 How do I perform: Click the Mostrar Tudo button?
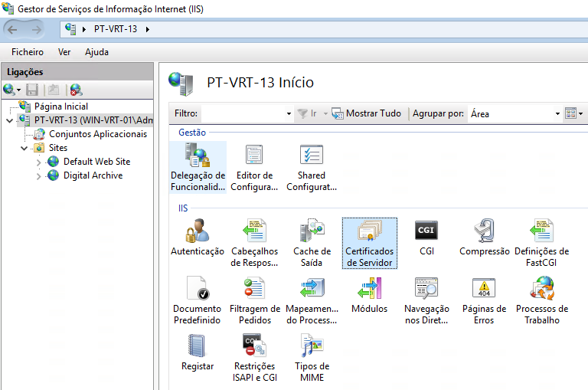coord(367,113)
